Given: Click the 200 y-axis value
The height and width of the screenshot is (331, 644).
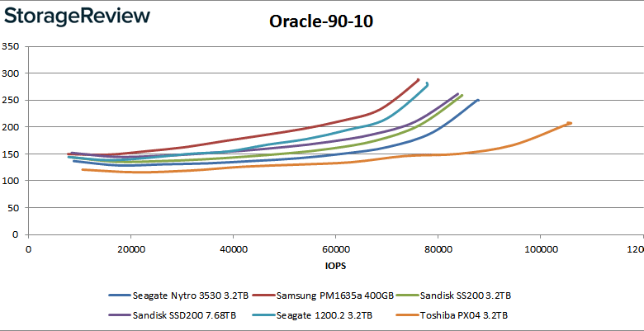Looking at the screenshot, I should [x=10, y=127].
